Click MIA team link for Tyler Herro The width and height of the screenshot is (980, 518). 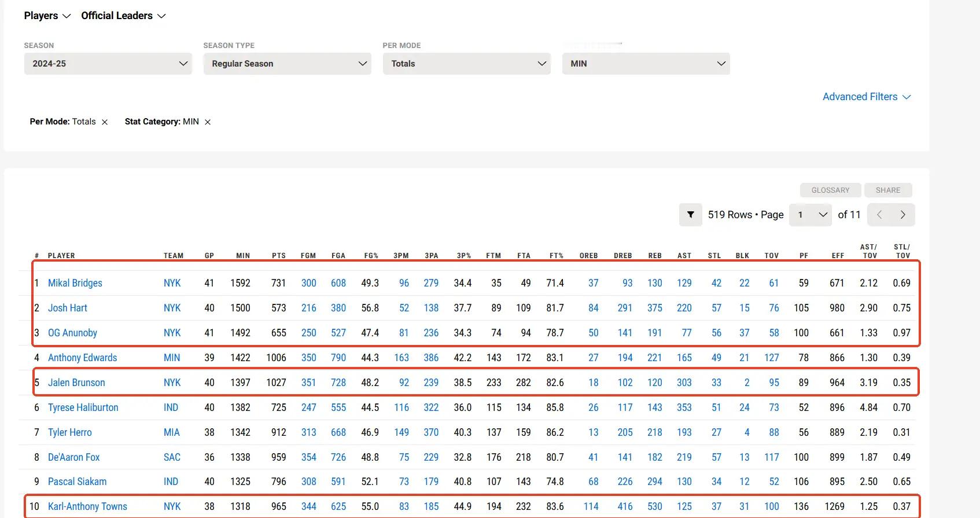click(172, 432)
